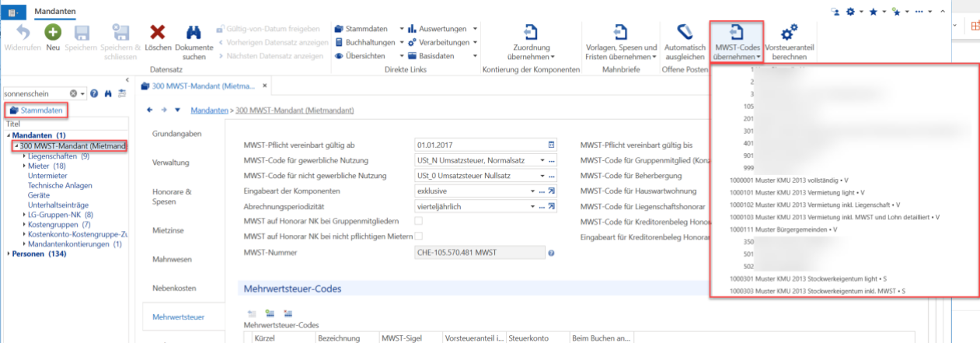Image resolution: width=980 pixels, height=343 pixels.
Task: Click third icon above Mehrwertsteuer-Codes table
Action: coord(288,313)
